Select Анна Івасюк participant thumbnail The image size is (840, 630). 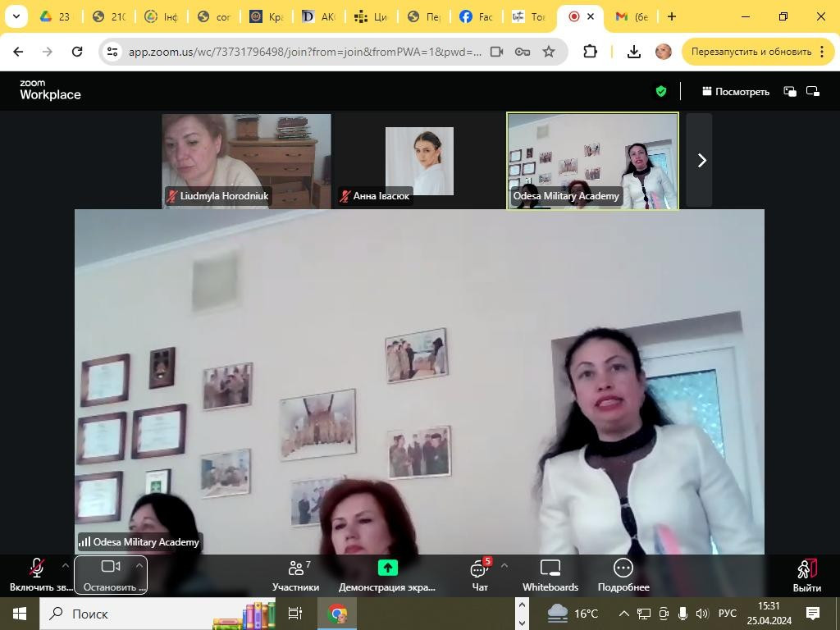[x=419, y=161]
